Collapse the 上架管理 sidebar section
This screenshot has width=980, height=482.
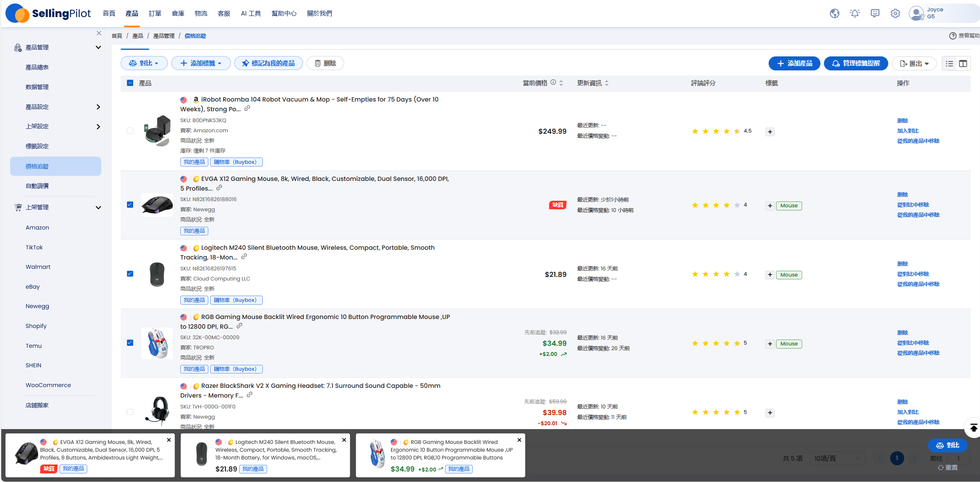tap(98, 207)
